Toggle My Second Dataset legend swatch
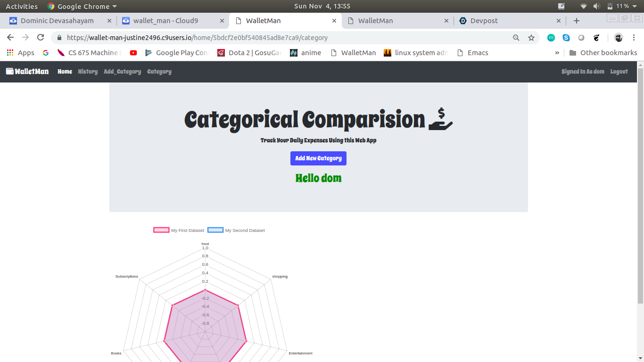The width and height of the screenshot is (644, 362). (x=215, y=230)
